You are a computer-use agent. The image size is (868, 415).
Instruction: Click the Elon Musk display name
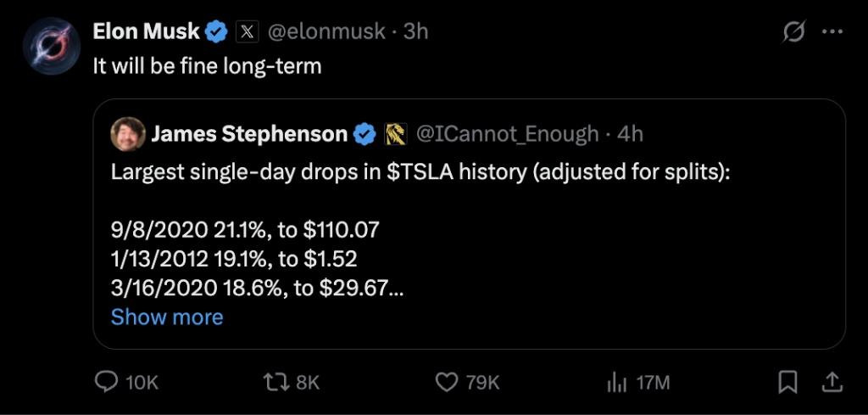coord(146,32)
